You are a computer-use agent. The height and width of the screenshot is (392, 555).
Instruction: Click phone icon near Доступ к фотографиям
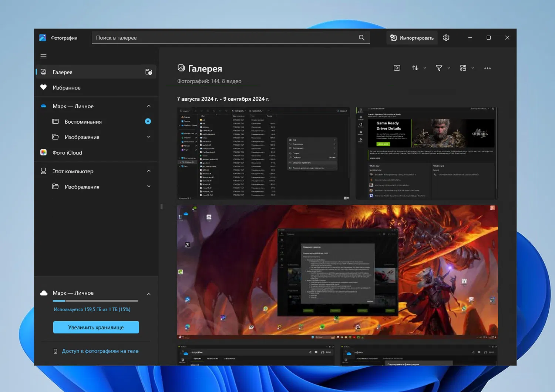click(x=55, y=351)
